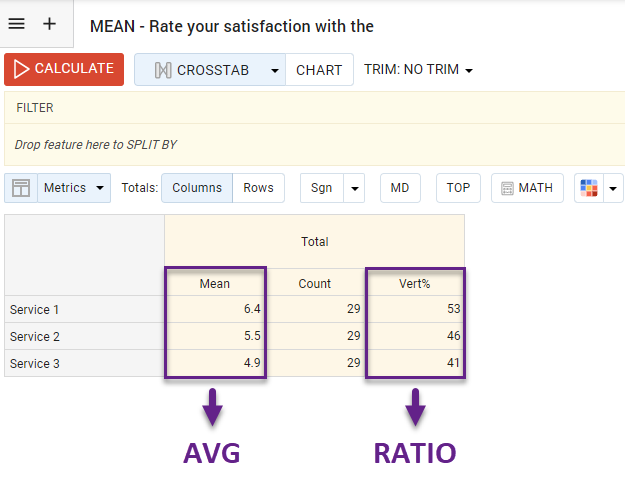Toggle Columns totals
This screenshot has width=625, height=480.
click(197, 188)
